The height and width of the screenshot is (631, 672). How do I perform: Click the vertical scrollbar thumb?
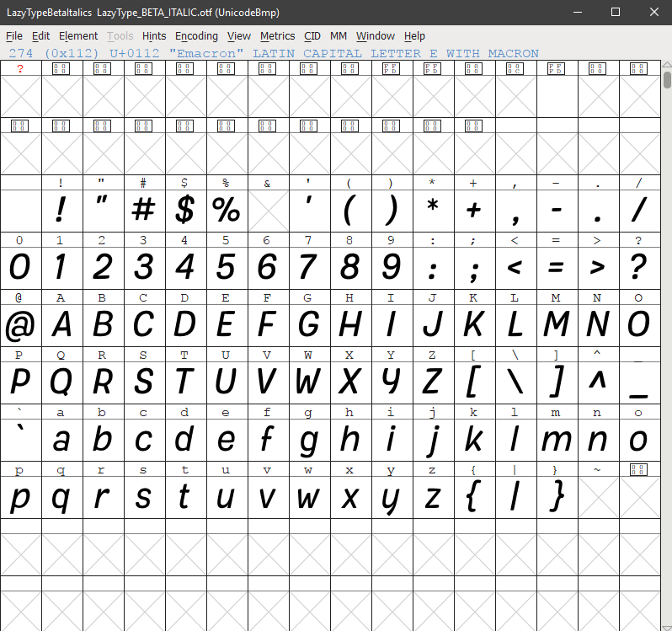coord(667,80)
